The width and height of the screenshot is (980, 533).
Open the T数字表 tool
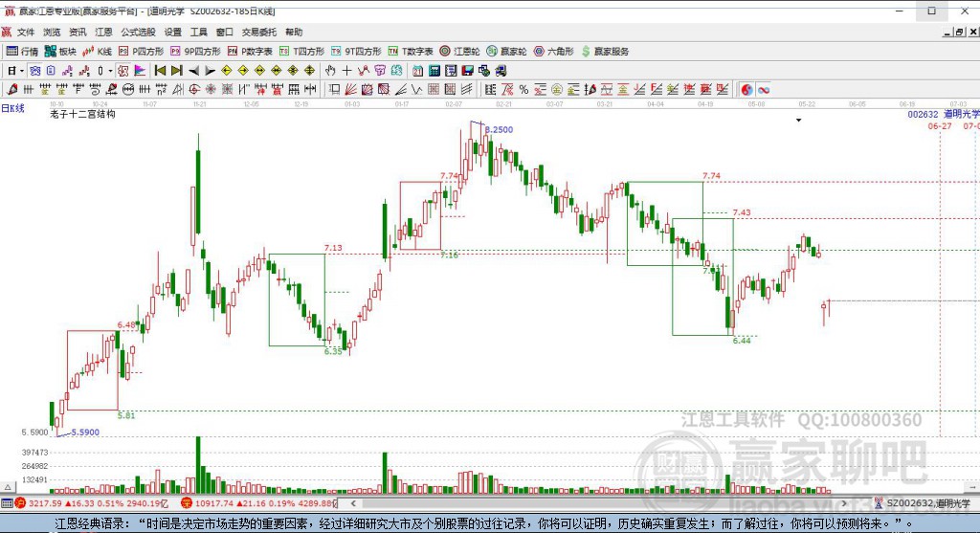tap(411, 52)
